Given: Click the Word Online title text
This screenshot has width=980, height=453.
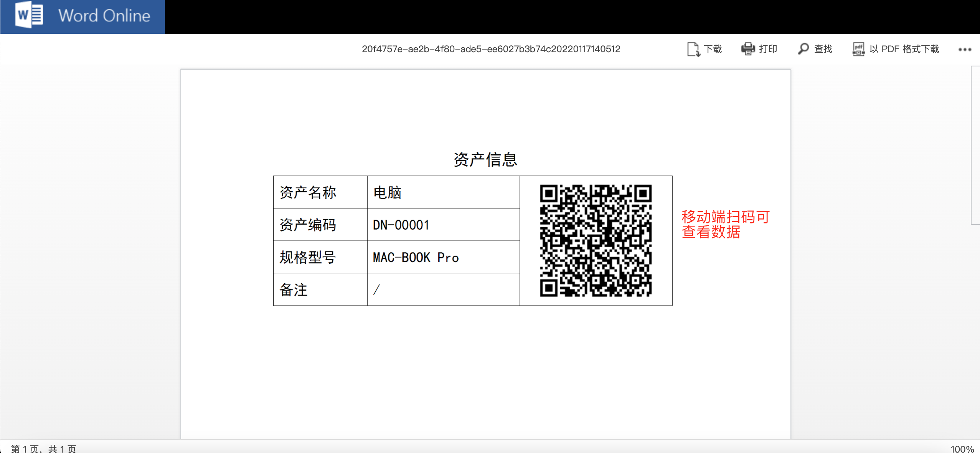Looking at the screenshot, I should (104, 16).
